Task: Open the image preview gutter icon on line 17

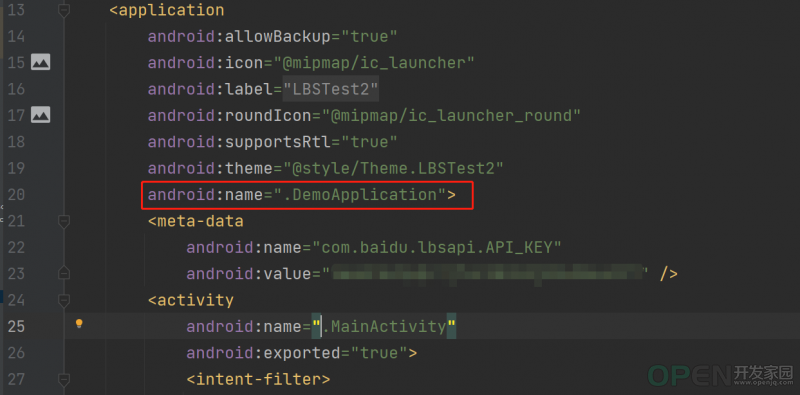Action: pyautogui.click(x=40, y=115)
